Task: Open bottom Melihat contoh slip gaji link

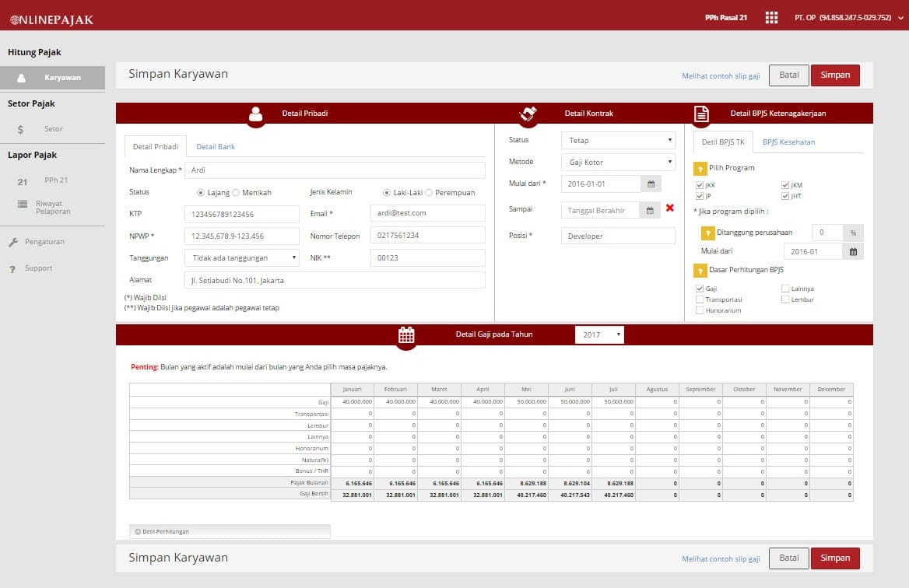Action: pyautogui.click(x=721, y=559)
